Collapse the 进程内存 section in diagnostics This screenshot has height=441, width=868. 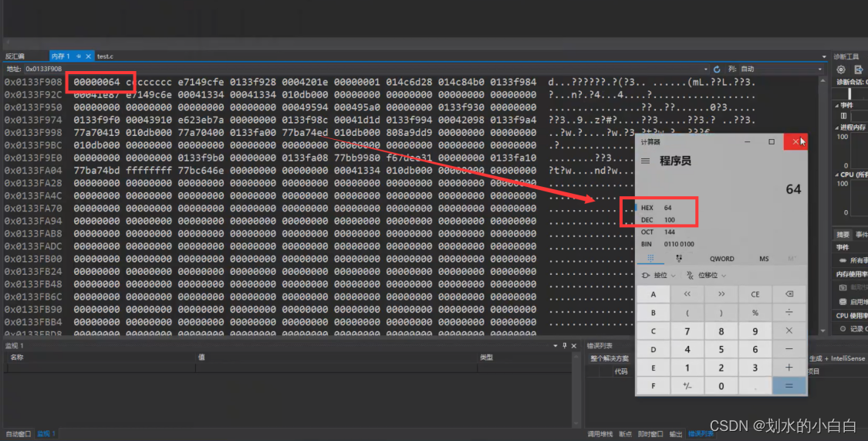click(836, 127)
